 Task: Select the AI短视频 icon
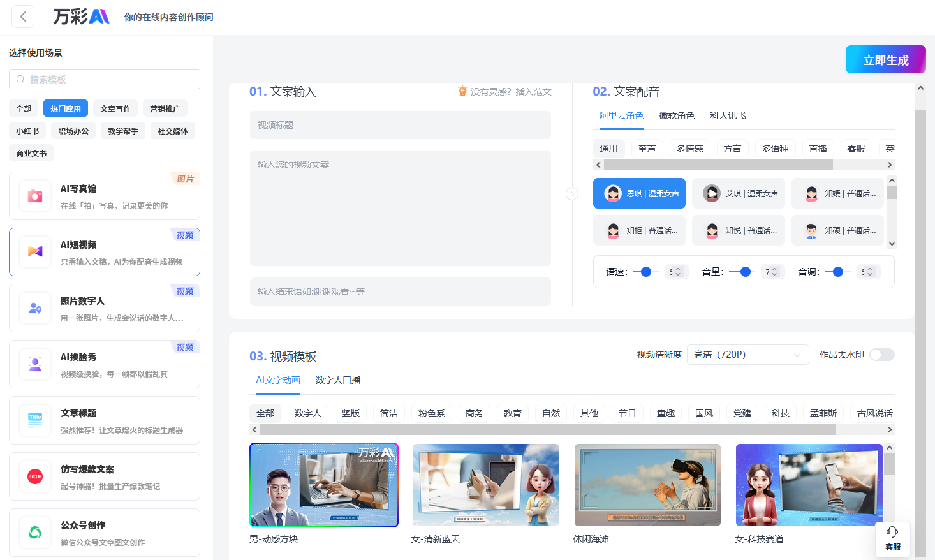[x=35, y=252]
